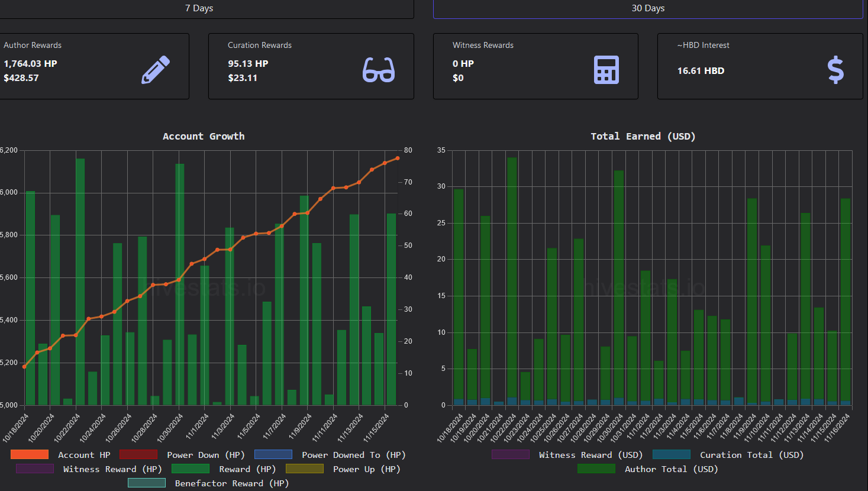
Task: Switch to the 30 Days tab
Action: coord(648,8)
